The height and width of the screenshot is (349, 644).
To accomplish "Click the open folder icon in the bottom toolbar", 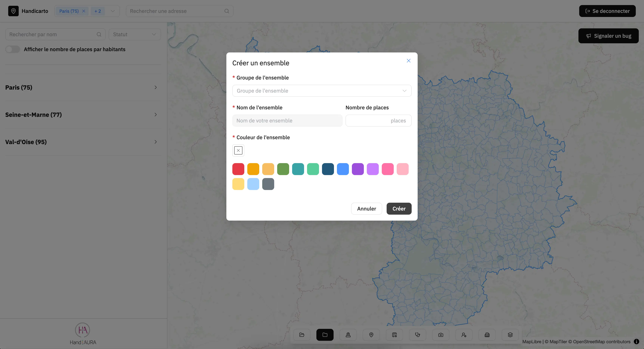I will (302, 335).
